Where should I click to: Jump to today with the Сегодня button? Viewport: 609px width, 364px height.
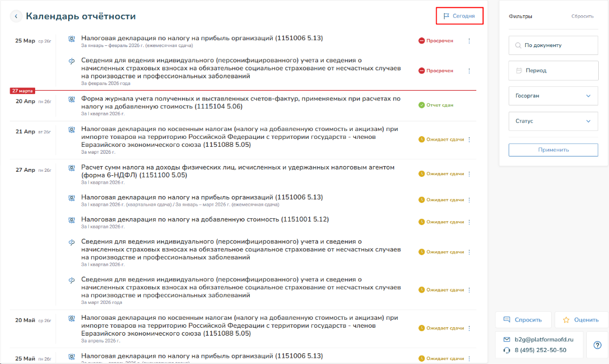tap(459, 16)
